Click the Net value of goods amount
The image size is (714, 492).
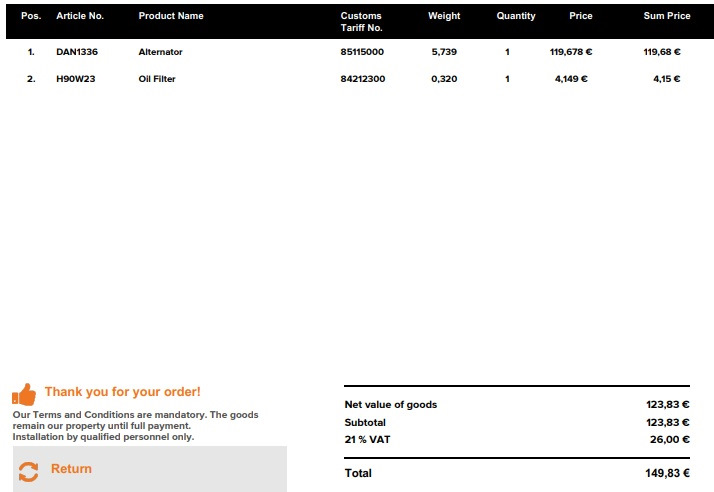[x=668, y=405]
